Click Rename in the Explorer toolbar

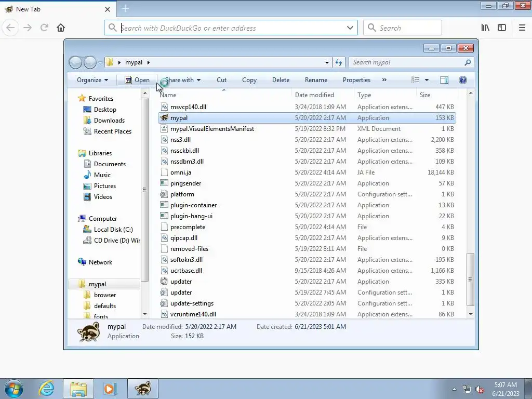coord(316,80)
